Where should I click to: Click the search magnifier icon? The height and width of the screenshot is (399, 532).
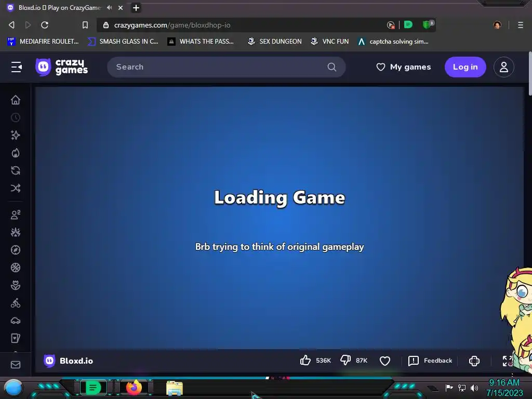[x=332, y=67]
